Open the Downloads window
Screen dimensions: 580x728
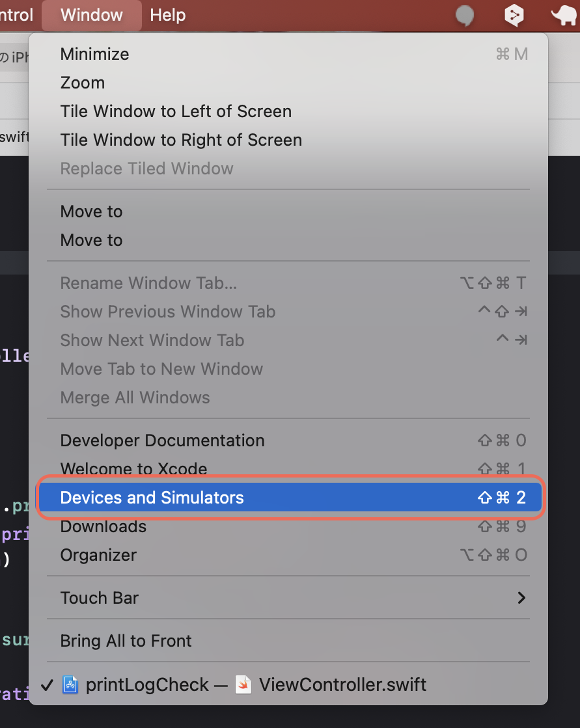(x=103, y=526)
